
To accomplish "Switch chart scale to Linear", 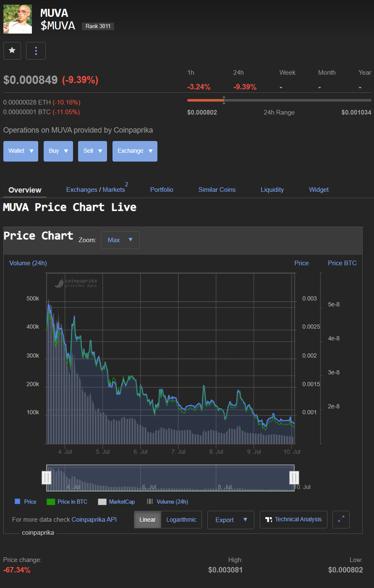I will pos(147,520).
